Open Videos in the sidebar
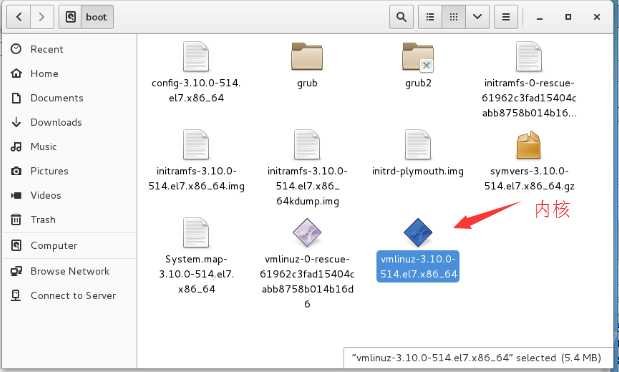Image resolution: width=619 pixels, height=372 pixels. tap(69, 195)
